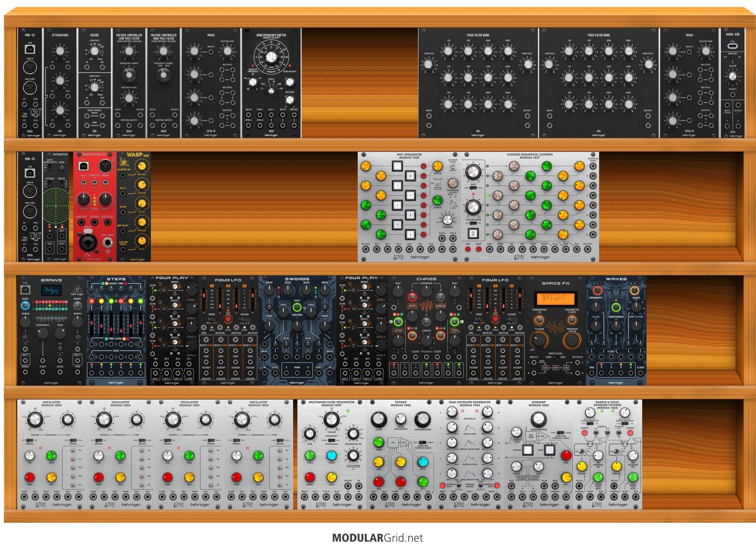Push step button 8 on Mix-Sequencer 1050
The height and width of the screenshot is (547, 756).
point(410,234)
